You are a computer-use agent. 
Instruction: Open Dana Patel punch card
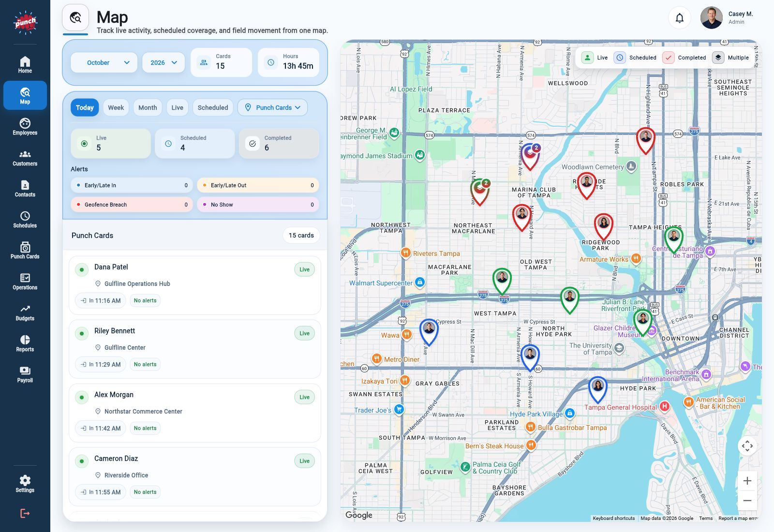point(195,285)
